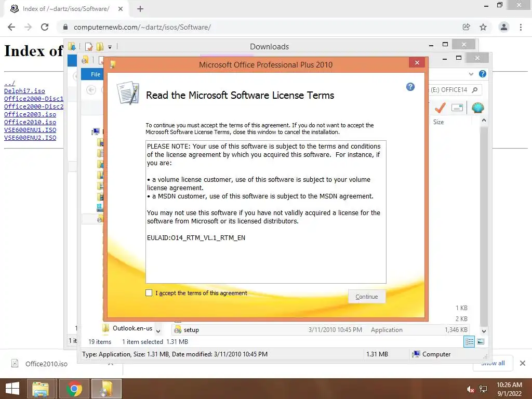Select the Computer node in navigation tree
The image size is (532, 399).
[96, 131]
